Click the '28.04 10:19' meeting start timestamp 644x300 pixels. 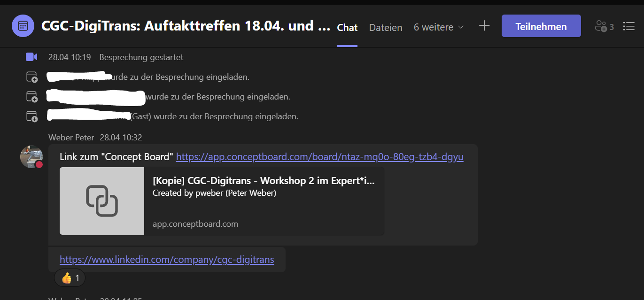pos(70,57)
